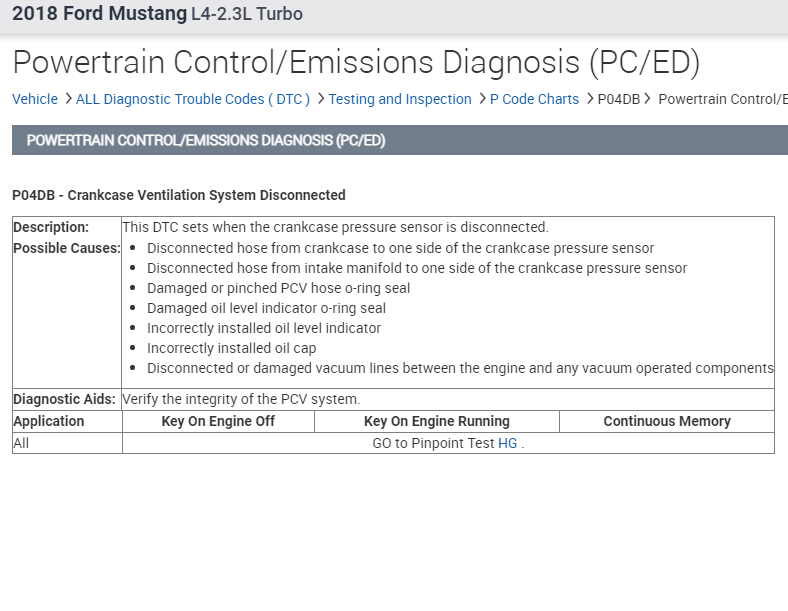Select the Key On Engine Running header
Viewport: 788px width, 611px height.
tap(436, 421)
